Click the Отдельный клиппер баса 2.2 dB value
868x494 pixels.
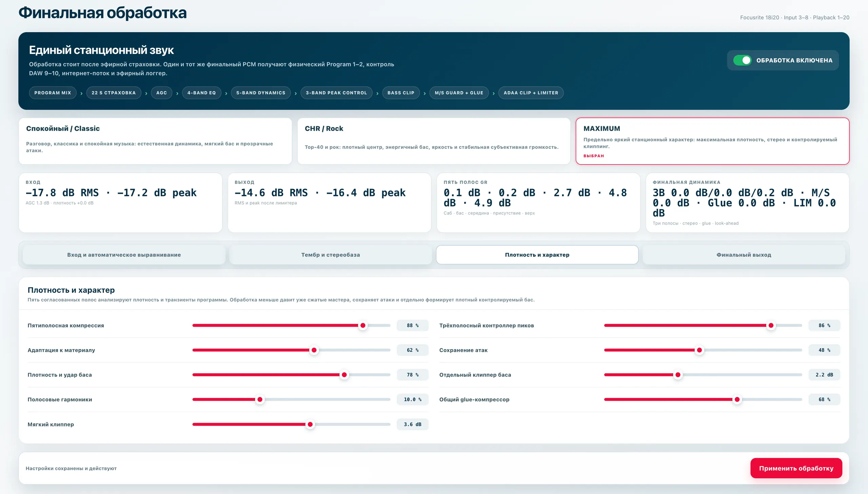(824, 375)
